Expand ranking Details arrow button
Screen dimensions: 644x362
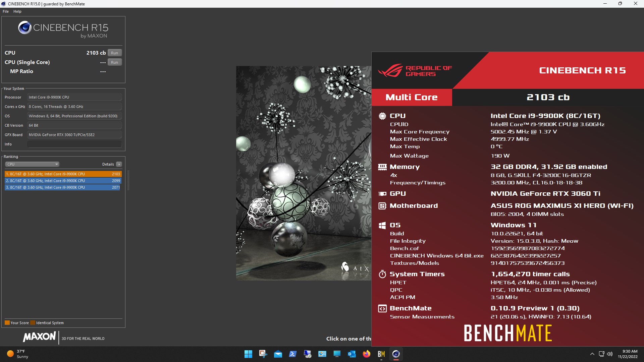point(119,164)
